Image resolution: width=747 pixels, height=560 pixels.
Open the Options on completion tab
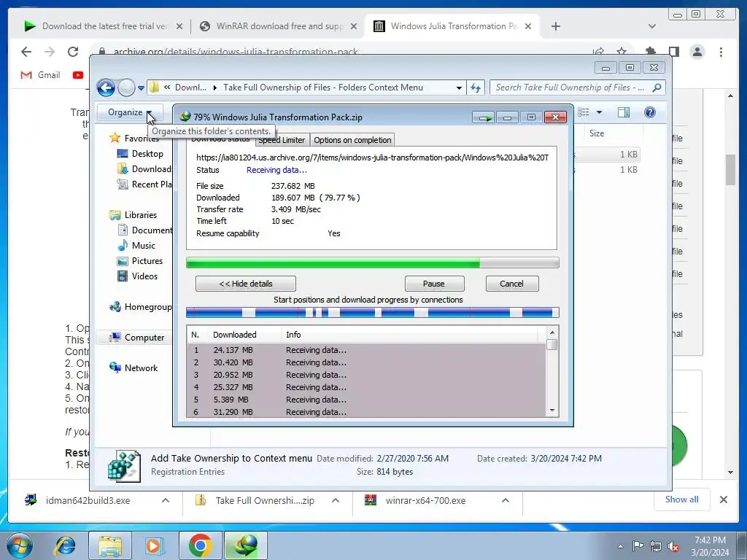pos(352,140)
